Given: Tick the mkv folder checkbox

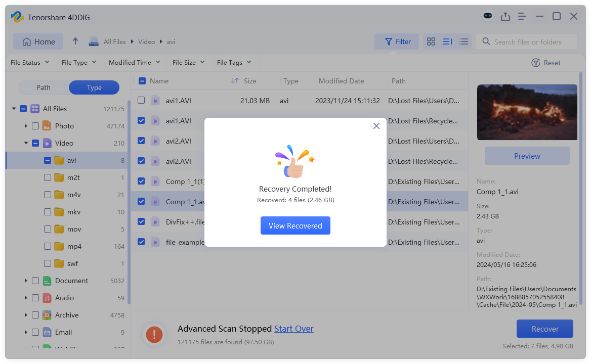Looking at the screenshot, I should coord(47,212).
